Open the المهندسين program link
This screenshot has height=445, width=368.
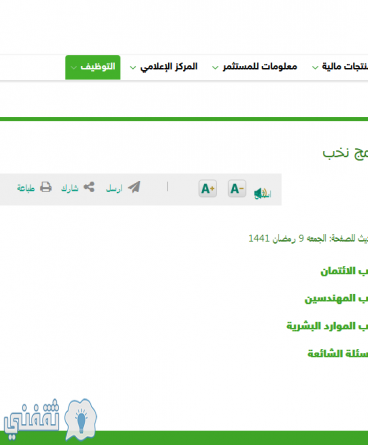[x=336, y=298]
